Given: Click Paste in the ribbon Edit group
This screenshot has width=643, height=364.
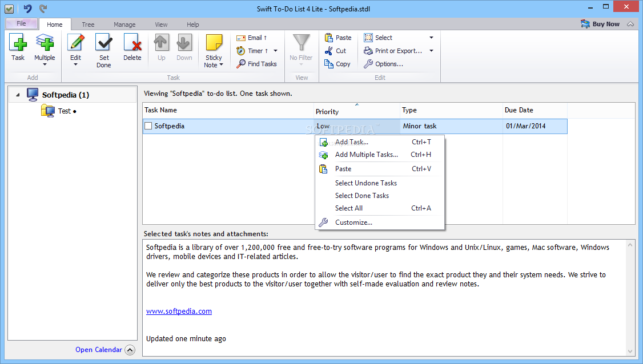Looking at the screenshot, I should pos(338,38).
